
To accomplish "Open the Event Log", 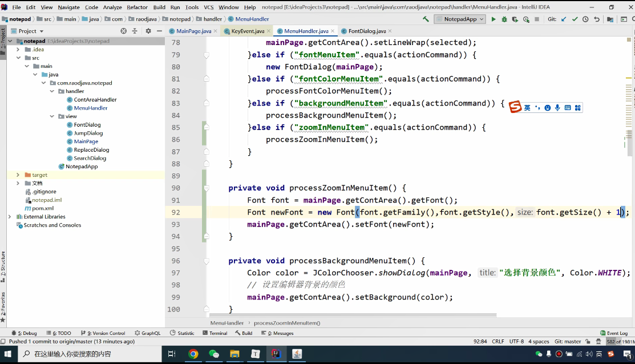I will point(614,333).
